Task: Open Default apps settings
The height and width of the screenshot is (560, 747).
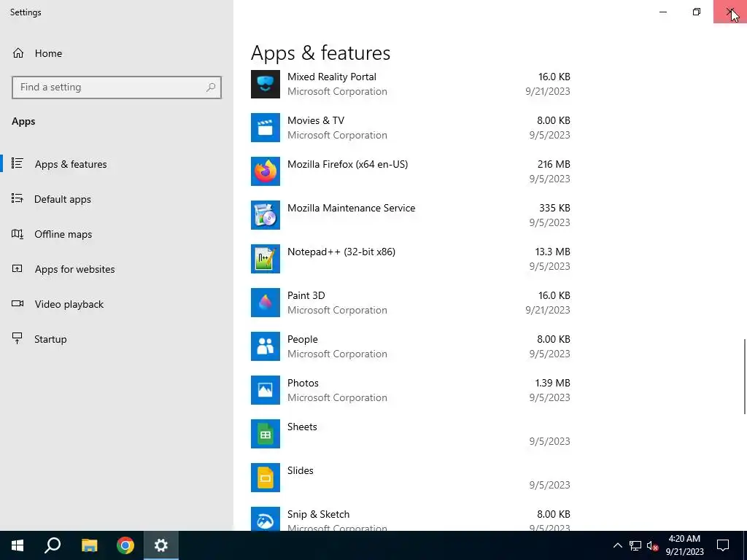Action: coord(117,199)
